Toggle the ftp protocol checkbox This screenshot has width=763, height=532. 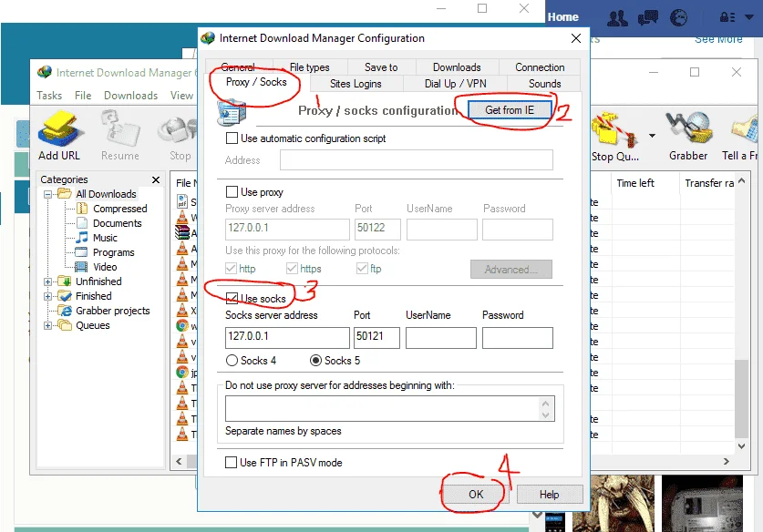coord(362,269)
